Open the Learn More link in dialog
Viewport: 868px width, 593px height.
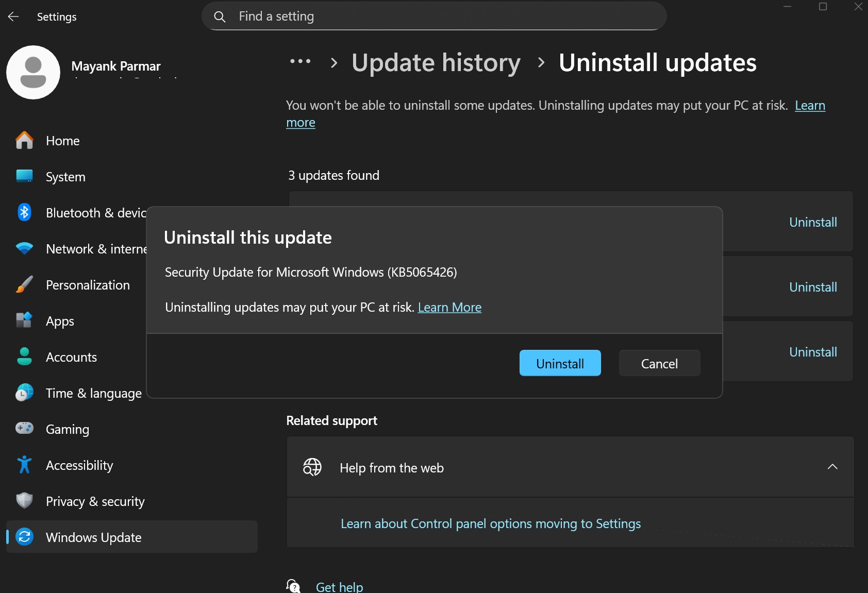coord(449,308)
